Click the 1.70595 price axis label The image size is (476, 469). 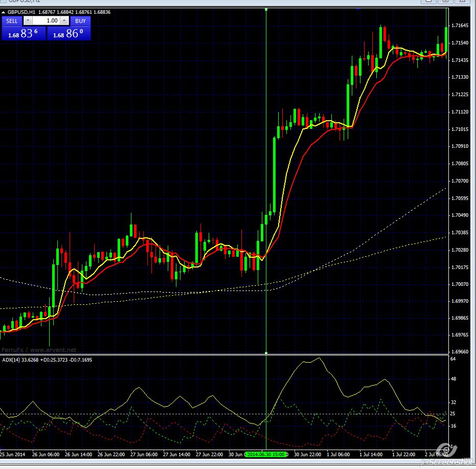(460, 198)
